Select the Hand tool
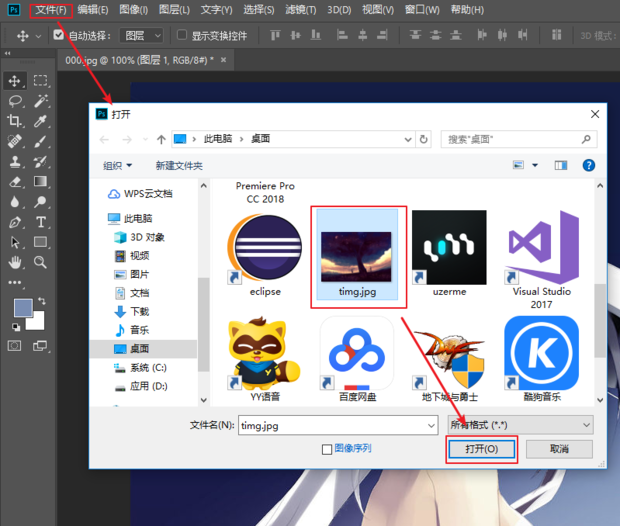Image resolution: width=620 pixels, height=526 pixels. (x=15, y=262)
